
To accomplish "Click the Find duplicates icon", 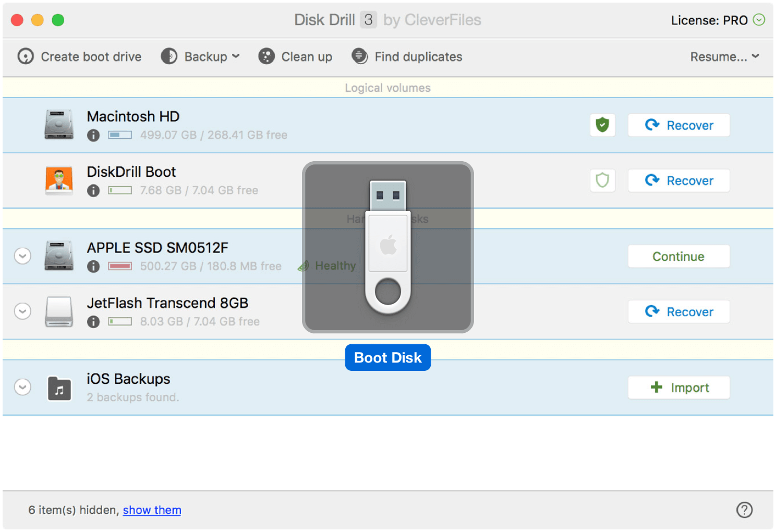I will (360, 56).
